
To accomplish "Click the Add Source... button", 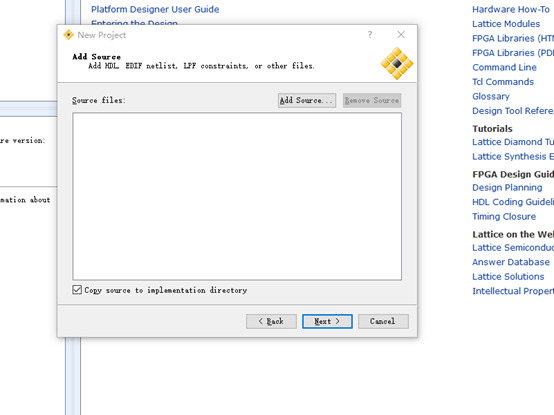I will click(x=307, y=100).
